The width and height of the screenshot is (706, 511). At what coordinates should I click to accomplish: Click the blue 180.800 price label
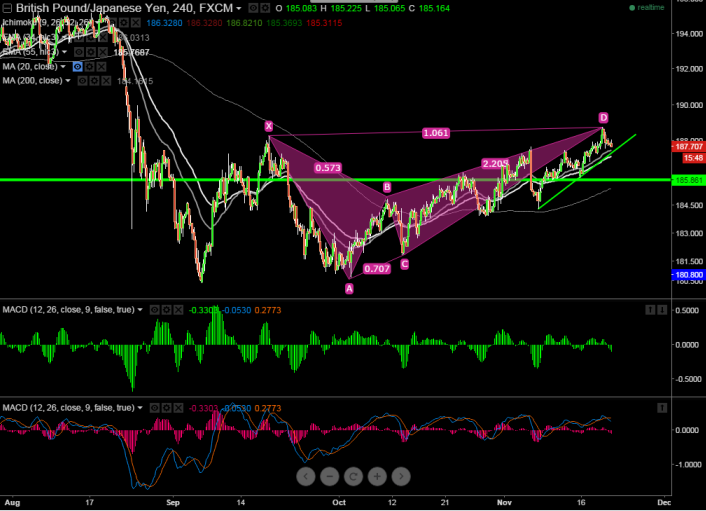click(x=688, y=275)
